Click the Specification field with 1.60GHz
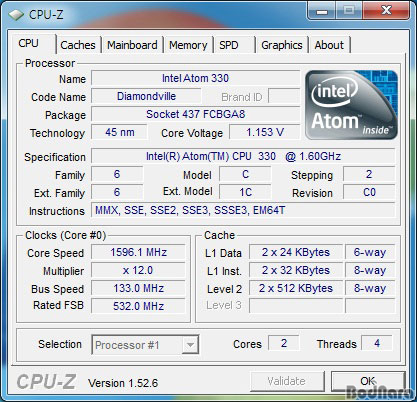417x402 pixels. pyautogui.click(x=243, y=156)
